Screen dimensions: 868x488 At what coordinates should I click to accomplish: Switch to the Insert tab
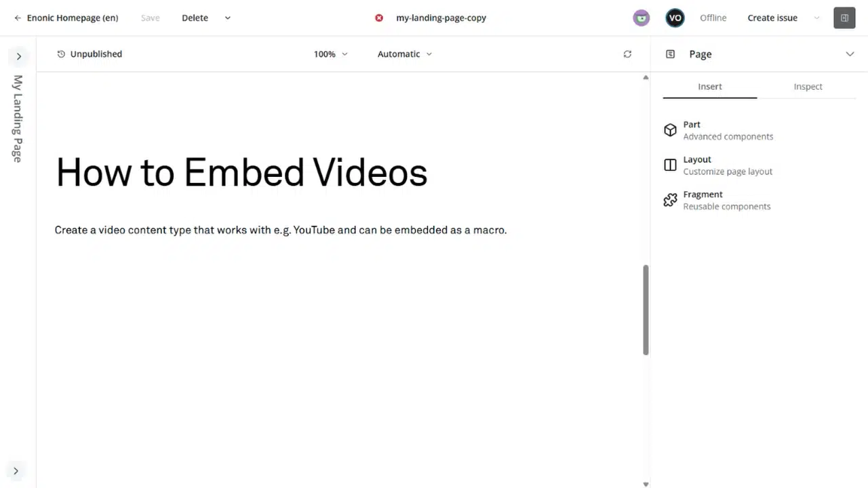(x=710, y=87)
